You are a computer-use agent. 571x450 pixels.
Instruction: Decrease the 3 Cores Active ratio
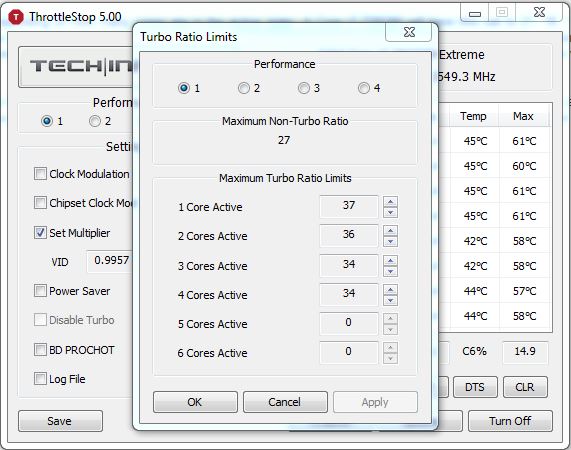[390, 271]
